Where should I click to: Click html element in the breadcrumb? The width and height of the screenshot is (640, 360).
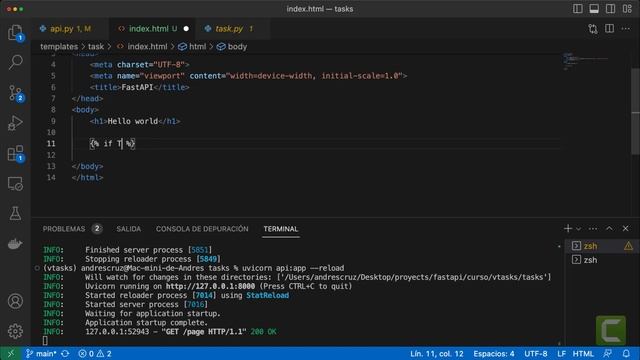coord(198,47)
